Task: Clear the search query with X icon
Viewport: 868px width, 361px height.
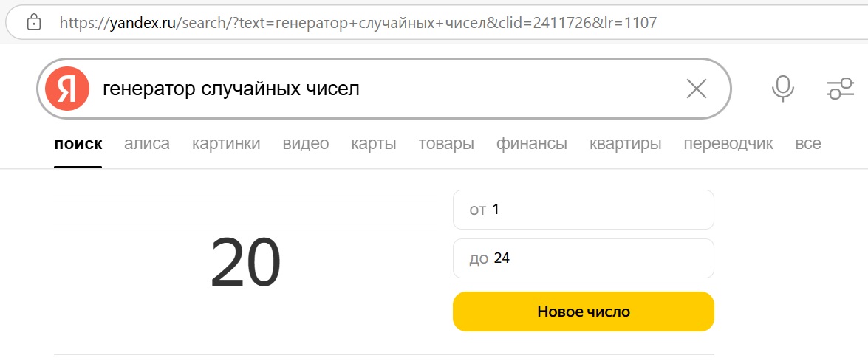Action: [x=697, y=89]
